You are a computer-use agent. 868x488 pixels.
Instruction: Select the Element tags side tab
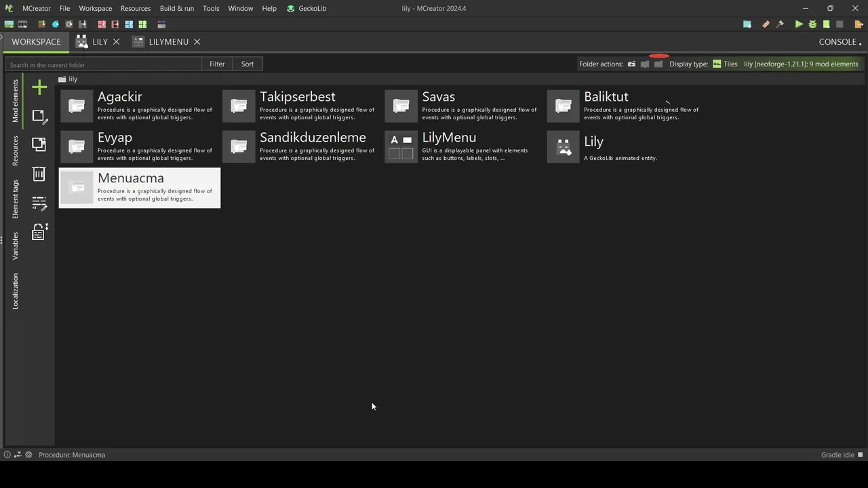15,199
